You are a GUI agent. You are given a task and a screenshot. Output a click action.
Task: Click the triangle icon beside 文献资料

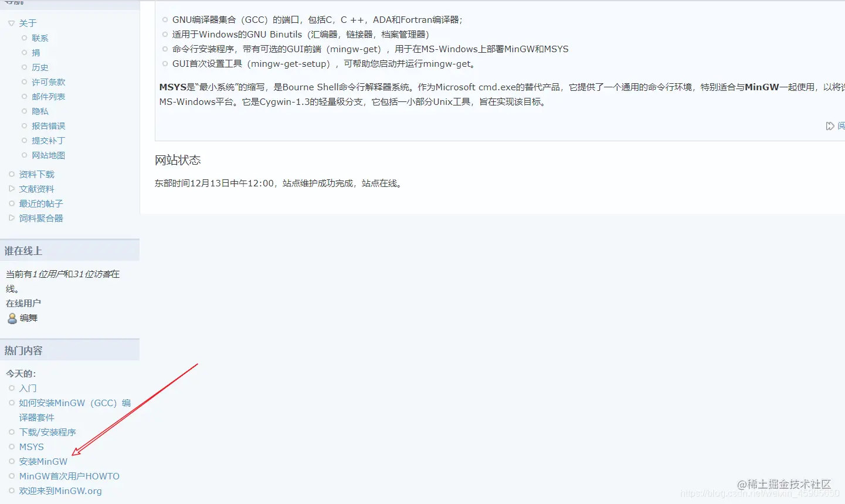11,189
